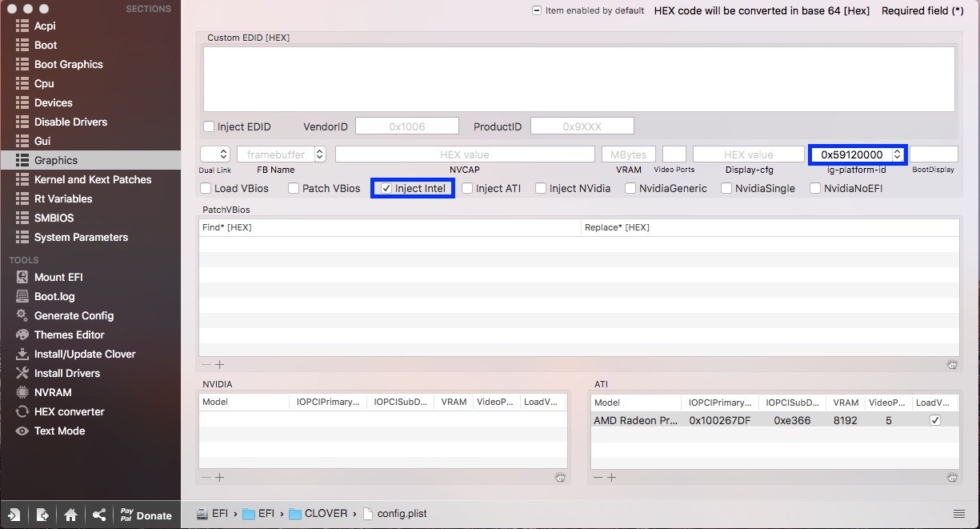Screen dimensions: 980x529
Task: Enable the Inject ATI checkbox
Action: click(467, 188)
